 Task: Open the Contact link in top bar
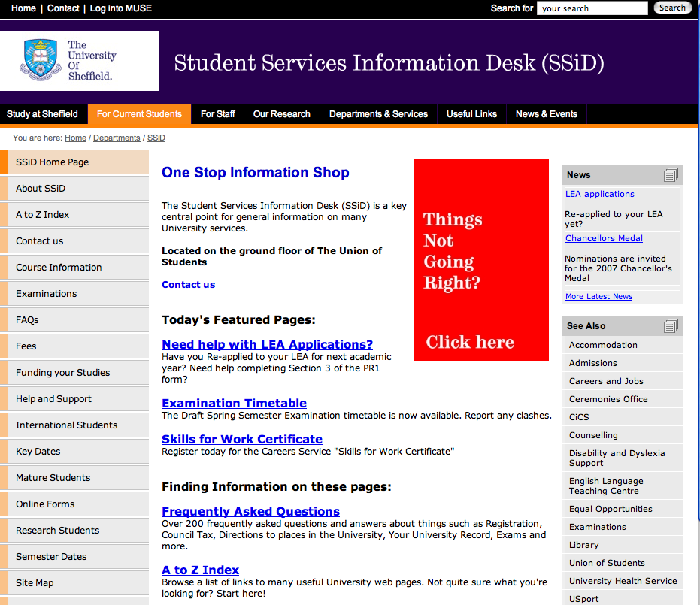(x=63, y=8)
